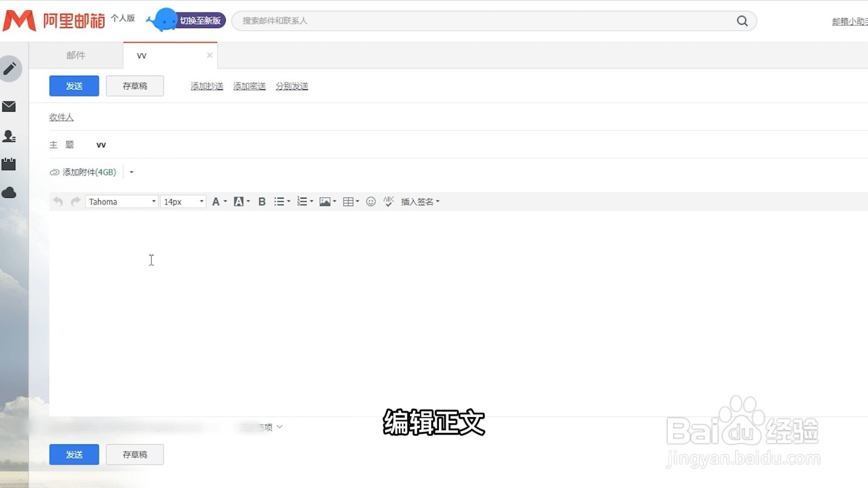Toggle the bullet list formatting
The height and width of the screenshot is (488, 868).
point(279,201)
